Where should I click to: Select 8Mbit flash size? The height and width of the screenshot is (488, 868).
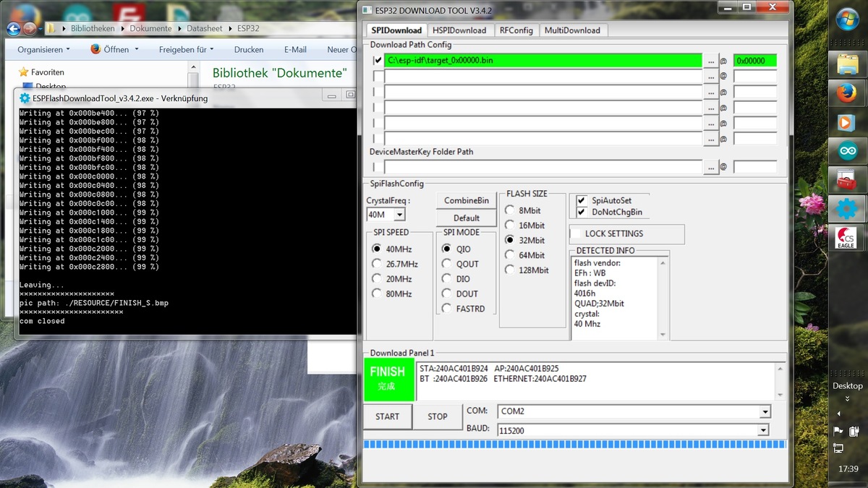pyautogui.click(x=509, y=210)
